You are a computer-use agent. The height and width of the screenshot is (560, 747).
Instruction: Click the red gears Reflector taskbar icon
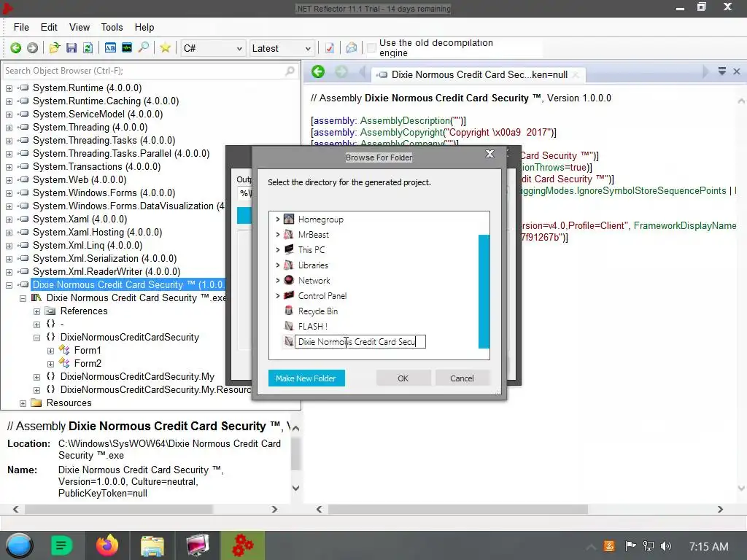(x=242, y=545)
